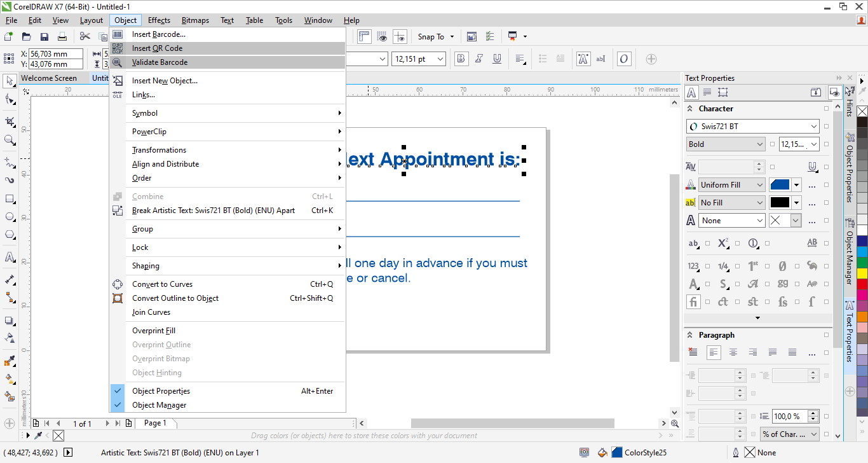
Task: Select the Drop Shadow tool
Action: click(10, 321)
